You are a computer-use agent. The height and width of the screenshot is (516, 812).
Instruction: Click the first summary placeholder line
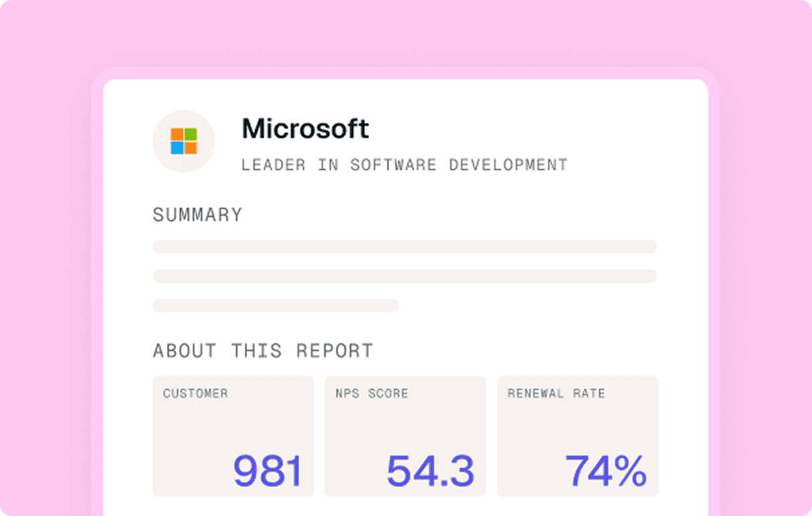click(405, 247)
